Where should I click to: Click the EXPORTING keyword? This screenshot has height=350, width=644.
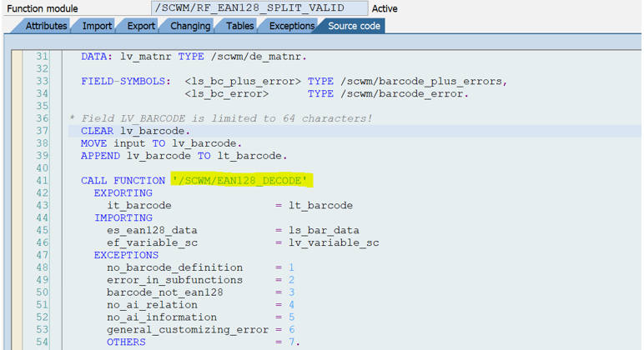point(123,192)
